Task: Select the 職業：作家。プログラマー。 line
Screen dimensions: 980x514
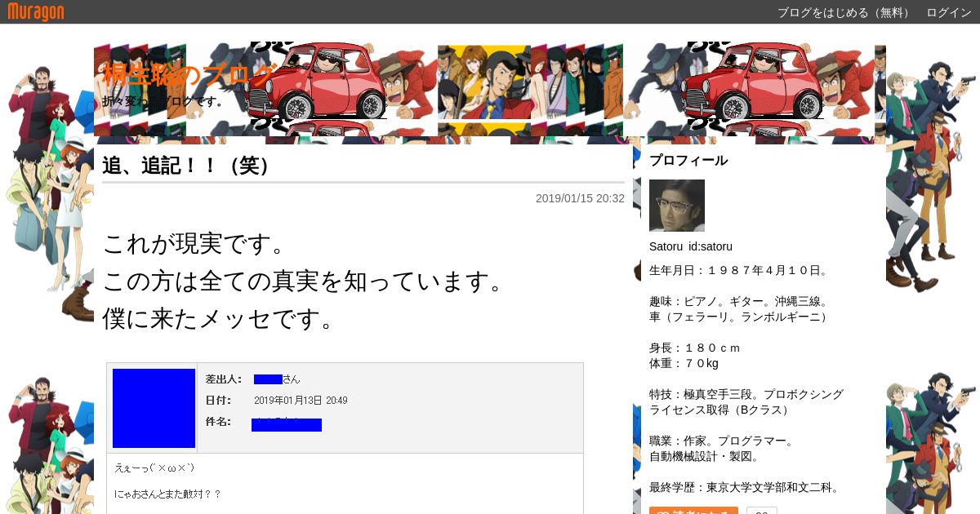Action: click(x=723, y=441)
